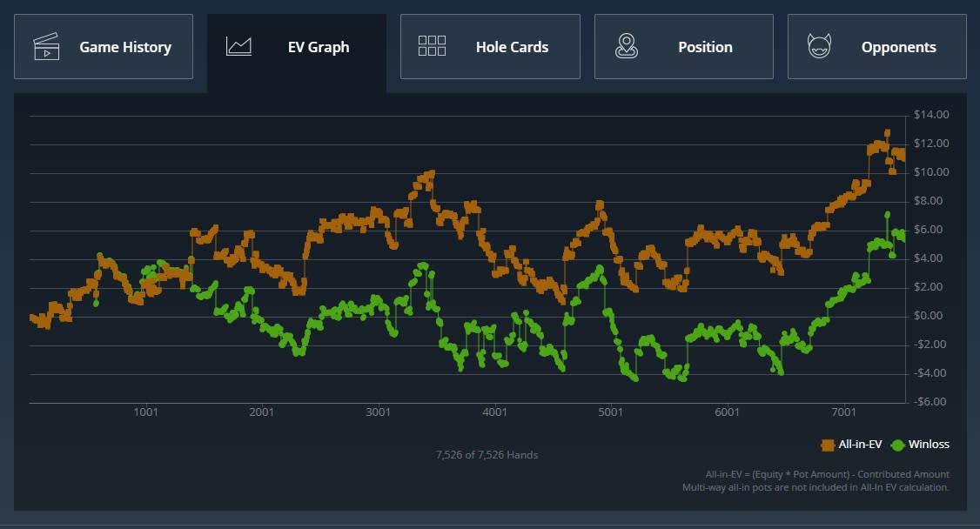980x529 pixels.
Task: Click the clapperboard Game History icon
Action: point(46,47)
